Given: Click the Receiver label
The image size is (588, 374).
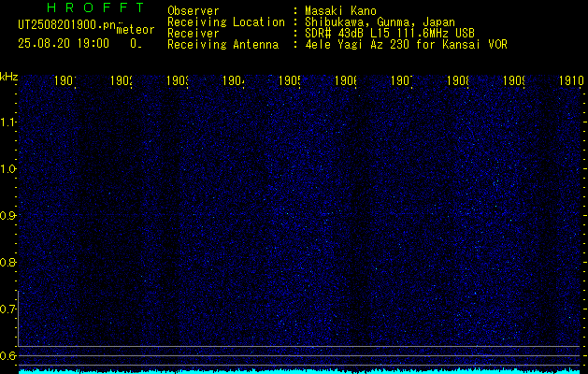Looking at the screenshot, I should click(x=194, y=34).
